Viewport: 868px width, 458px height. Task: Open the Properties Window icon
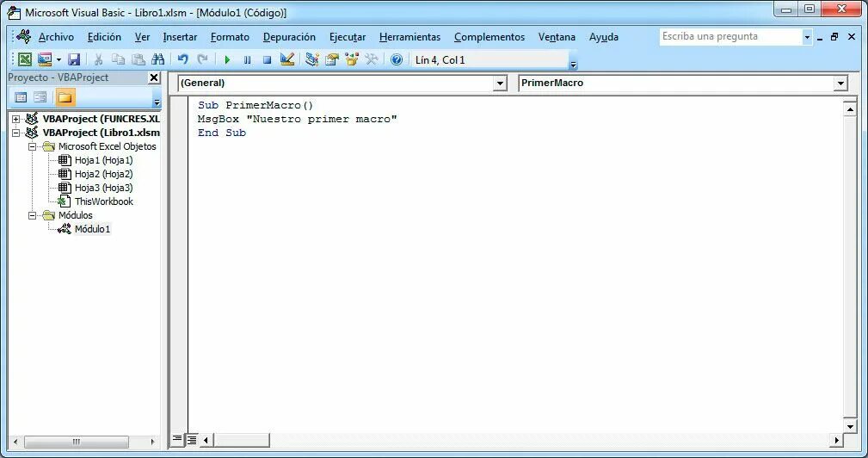[331, 59]
